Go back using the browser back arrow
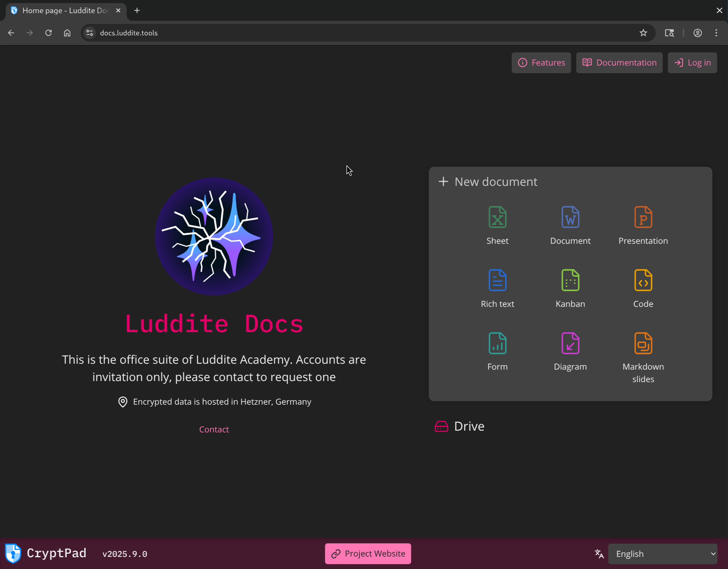Screen dimensions: 728x569 tap(11, 33)
